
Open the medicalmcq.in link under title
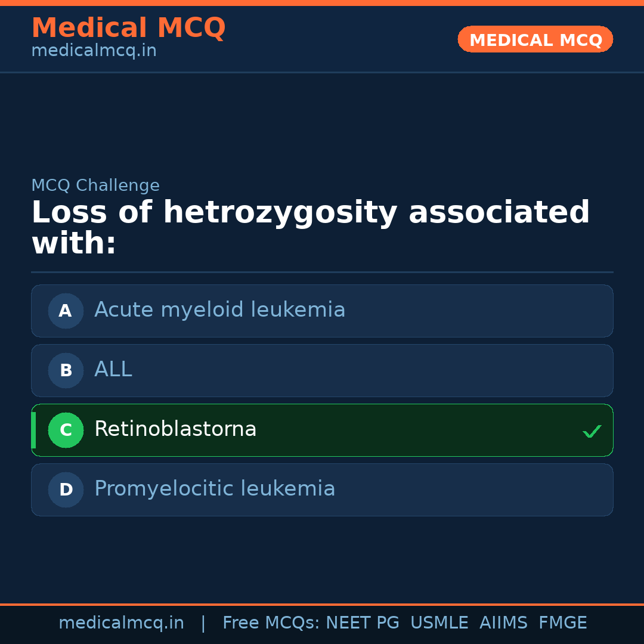(94, 51)
